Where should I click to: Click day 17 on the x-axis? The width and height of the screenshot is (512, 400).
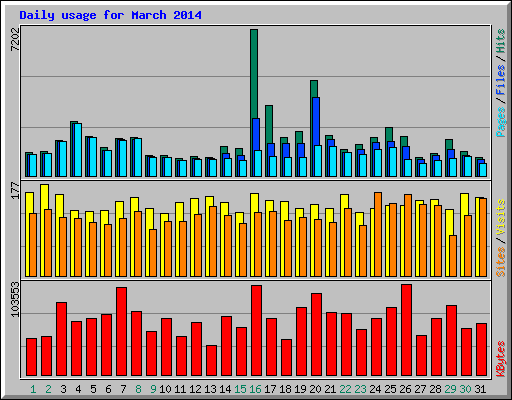coord(270,389)
